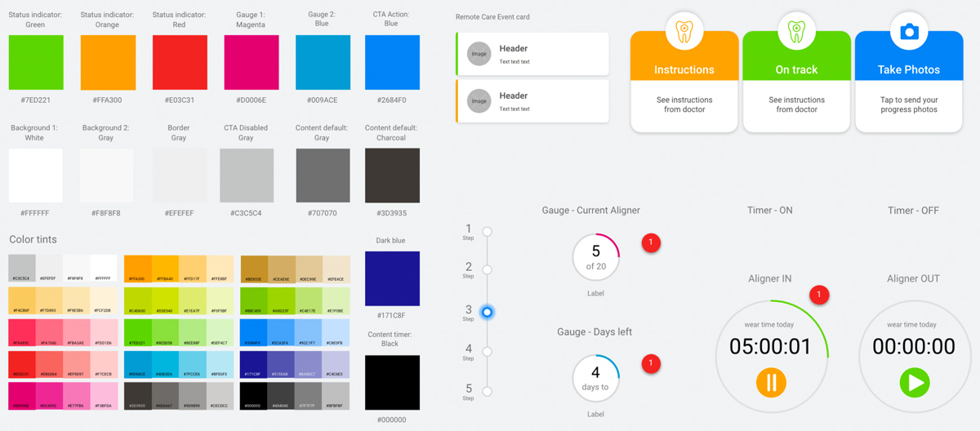Pick the Magenta #D0006E gauge swatch

251,63
